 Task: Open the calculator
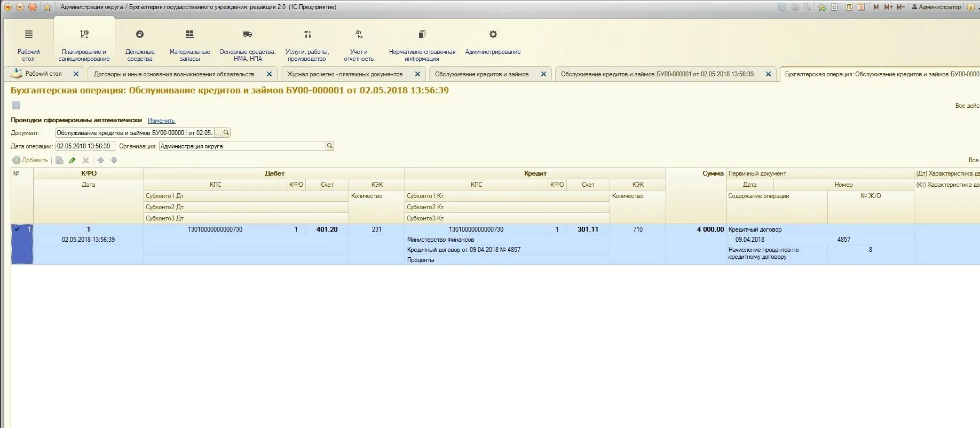[x=849, y=7]
